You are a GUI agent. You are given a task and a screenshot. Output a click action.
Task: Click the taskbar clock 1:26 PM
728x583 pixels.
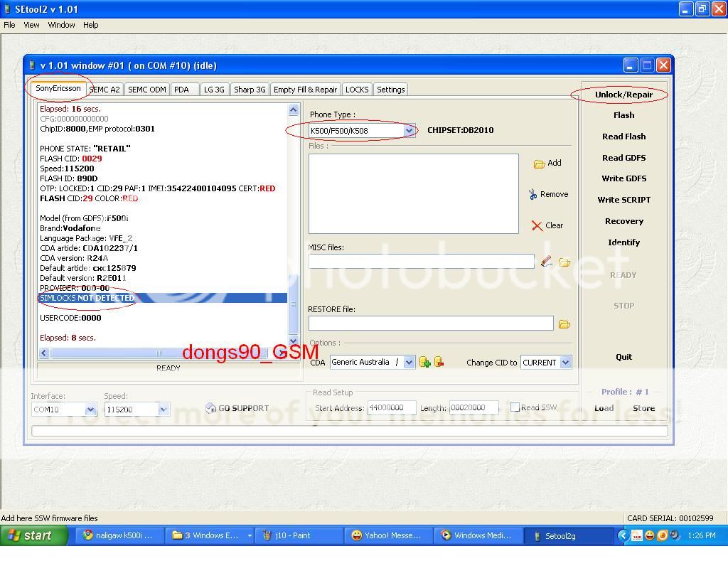click(x=701, y=535)
